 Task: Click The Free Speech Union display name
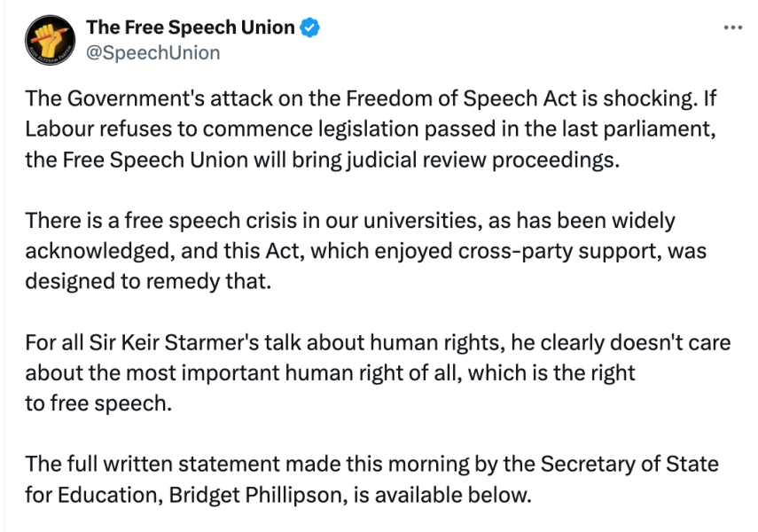pyautogui.click(x=189, y=27)
